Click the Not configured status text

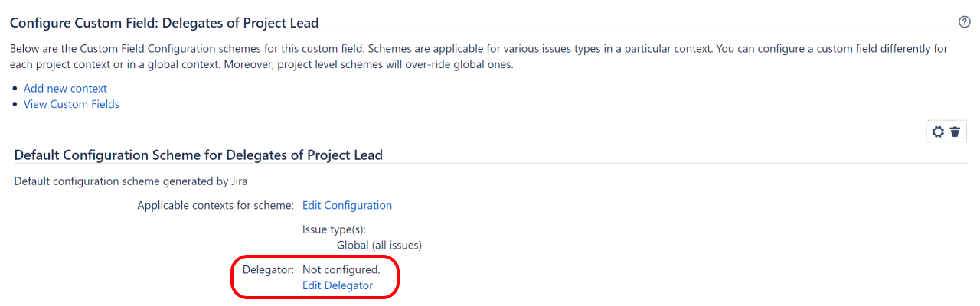pyautogui.click(x=341, y=269)
